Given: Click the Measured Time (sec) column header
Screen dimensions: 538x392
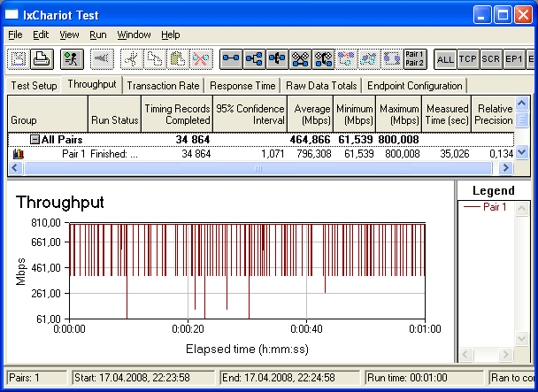Looking at the screenshot, I should coord(447,114).
